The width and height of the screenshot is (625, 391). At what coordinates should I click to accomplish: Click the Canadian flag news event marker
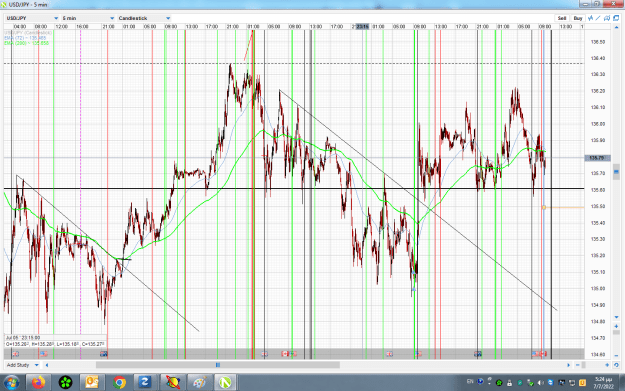tap(285, 354)
